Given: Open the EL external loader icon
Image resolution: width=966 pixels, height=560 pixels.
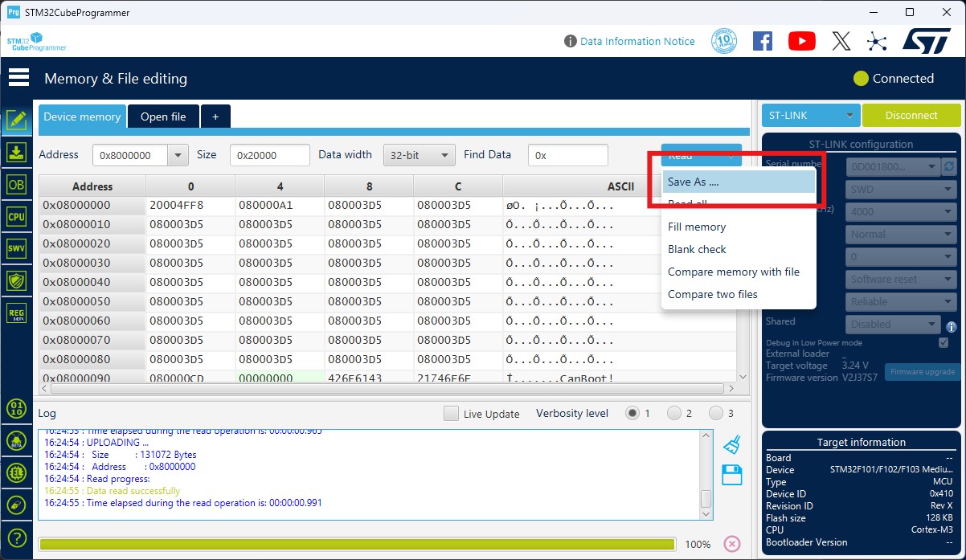Looking at the screenshot, I should point(16,472).
